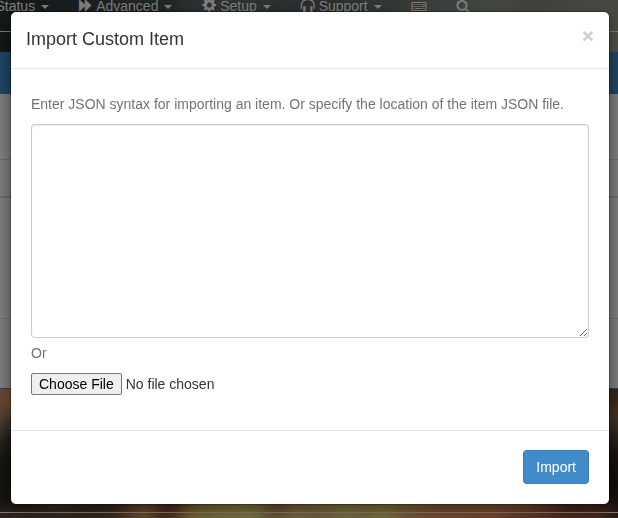The height and width of the screenshot is (518, 618).
Task: Click the search magnifier icon
Action: click(463, 6)
